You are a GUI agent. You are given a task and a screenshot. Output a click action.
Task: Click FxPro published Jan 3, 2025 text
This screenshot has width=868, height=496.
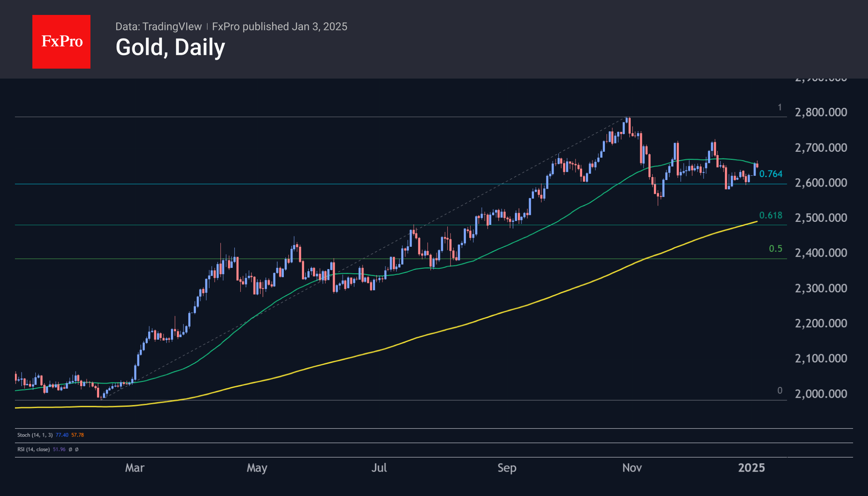279,27
